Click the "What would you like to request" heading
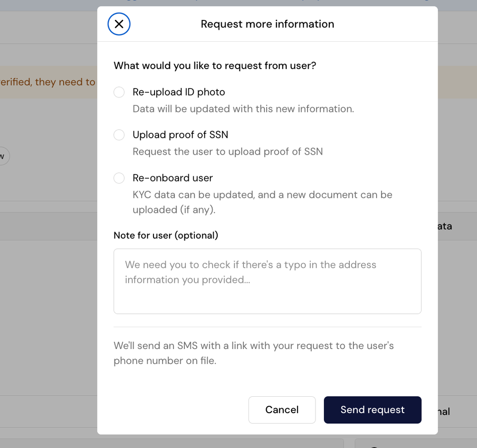477x448 pixels. coord(215,66)
